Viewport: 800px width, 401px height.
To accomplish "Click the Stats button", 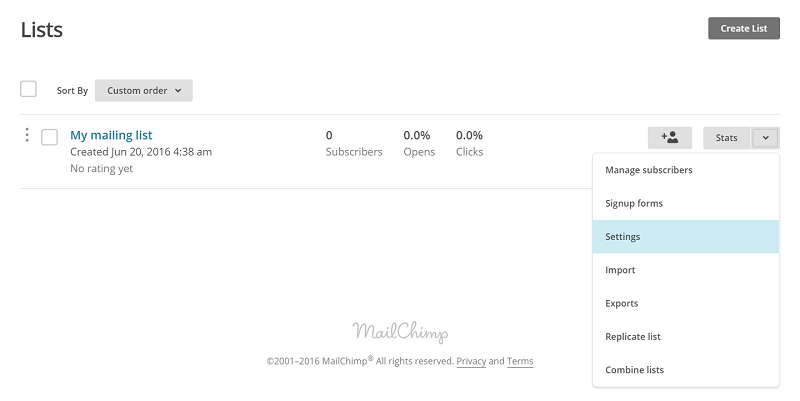I will point(727,138).
